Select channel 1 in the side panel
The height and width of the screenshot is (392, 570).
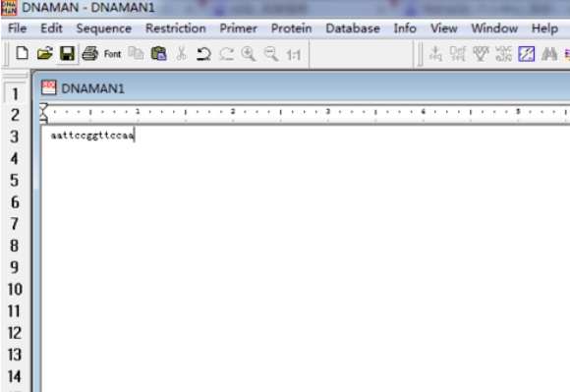tap(15, 93)
